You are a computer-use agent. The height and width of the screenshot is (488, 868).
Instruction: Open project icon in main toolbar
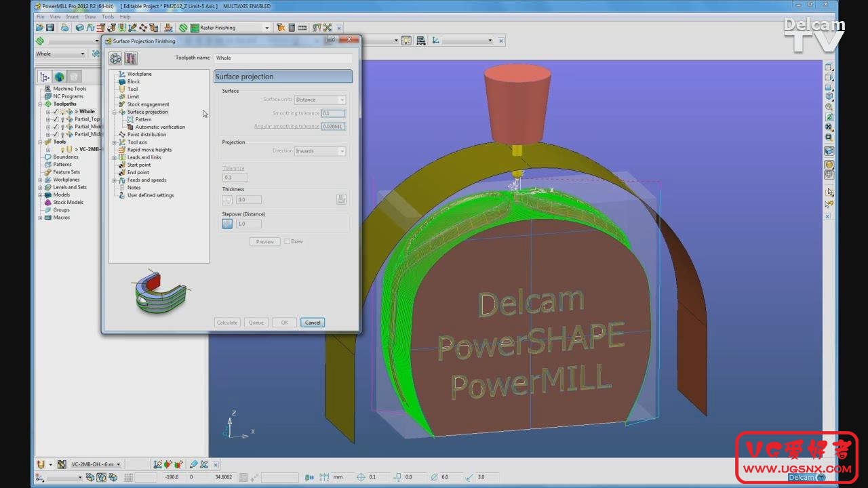tap(39, 28)
